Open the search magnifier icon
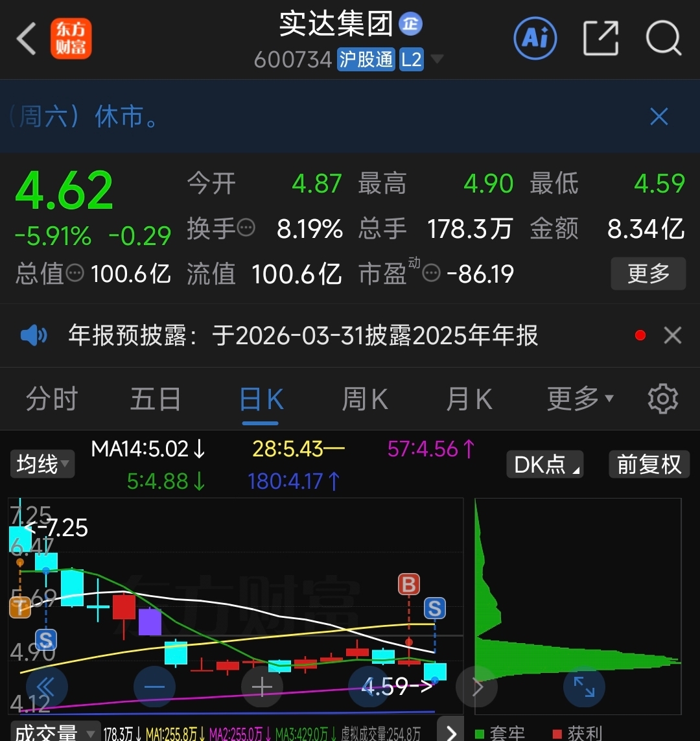This screenshot has height=741, width=700. (x=664, y=38)
